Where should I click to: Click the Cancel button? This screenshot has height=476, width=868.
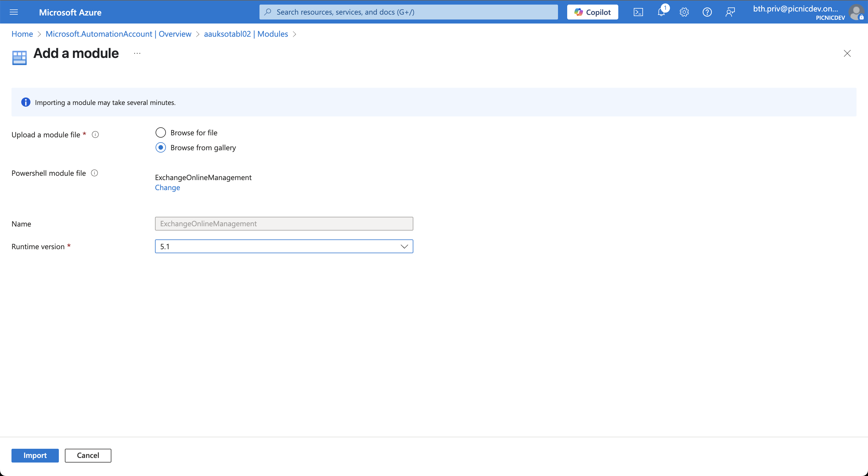tap(88, 455)
